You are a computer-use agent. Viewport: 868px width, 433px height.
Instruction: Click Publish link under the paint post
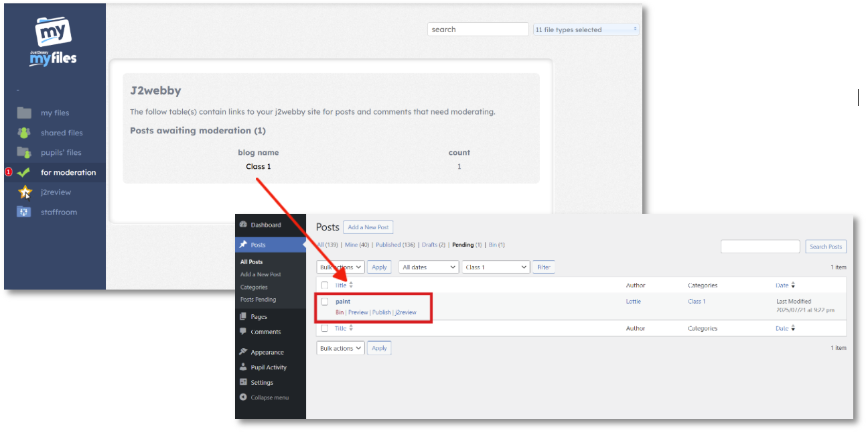[x=381, y=312]
